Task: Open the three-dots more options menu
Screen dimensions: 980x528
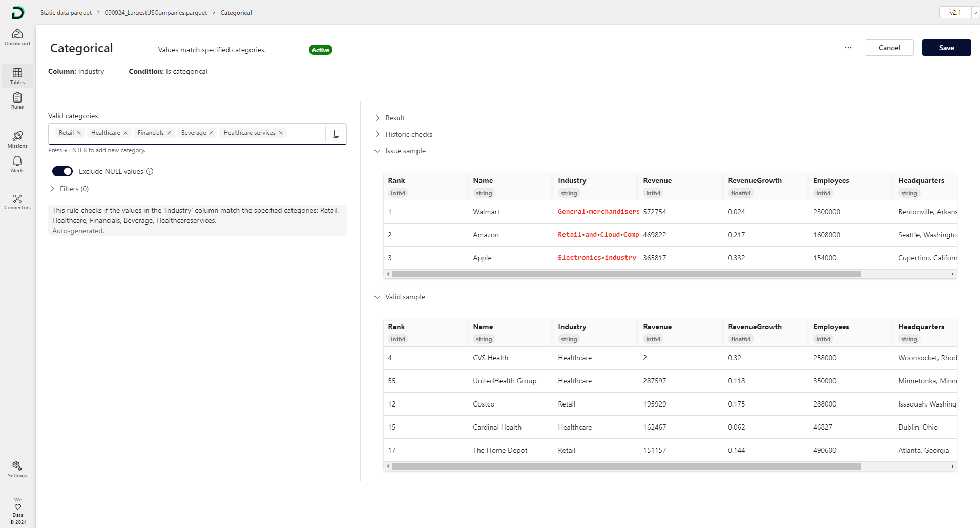Action: point(848,48)
